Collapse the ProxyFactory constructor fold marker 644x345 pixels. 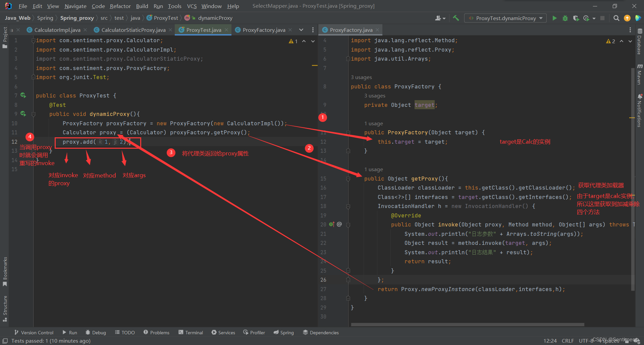click(348, 133)
